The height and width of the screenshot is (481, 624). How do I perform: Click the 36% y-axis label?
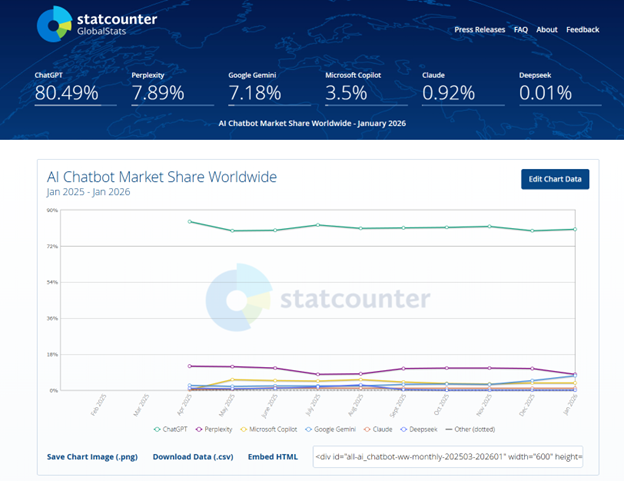53,318
